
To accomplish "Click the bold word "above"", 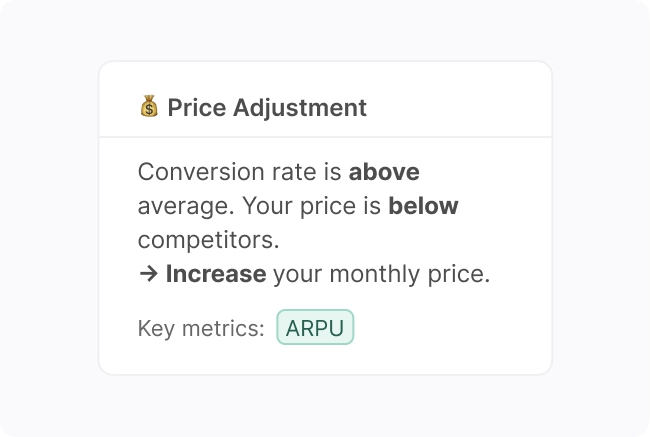I will click(x=384, y=172).
